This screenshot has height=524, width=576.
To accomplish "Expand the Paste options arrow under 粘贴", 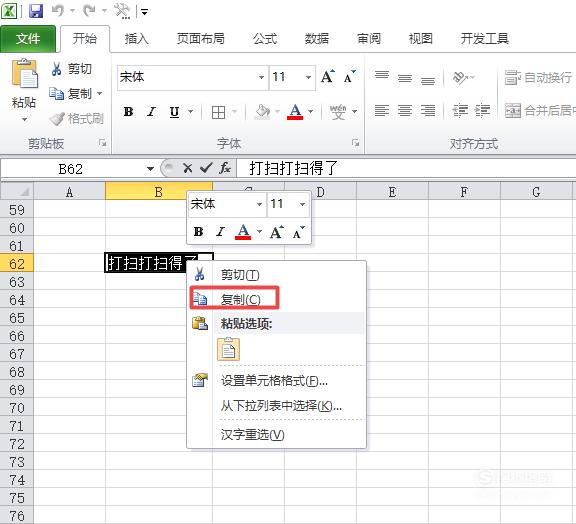I will pos(24,119).
